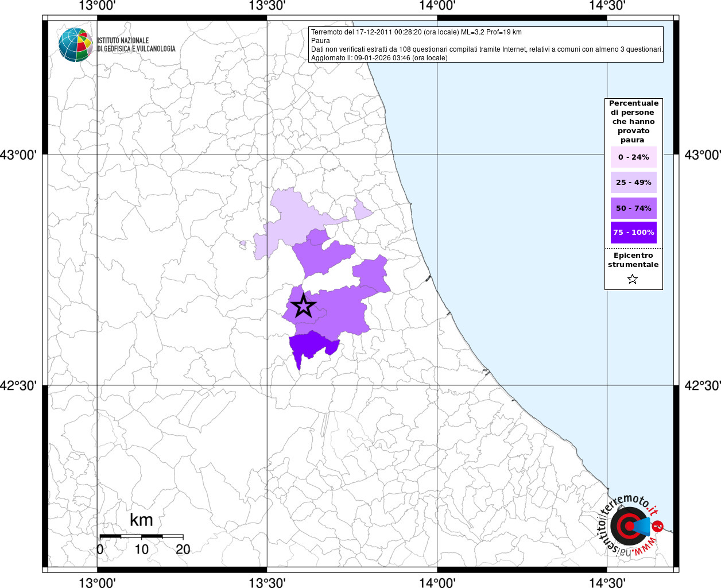Viewport: 721px width, 588px height.
Task: Click the star symbol in the legend
Action: [633, 280]
